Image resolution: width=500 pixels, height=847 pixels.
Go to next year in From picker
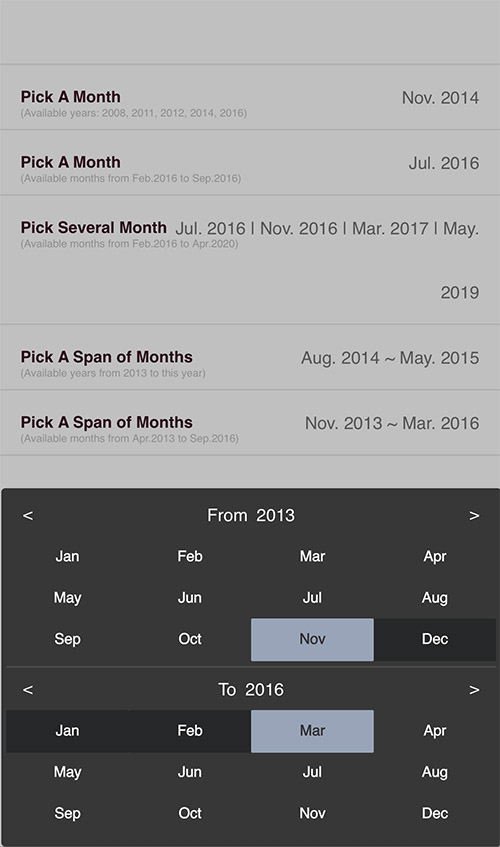tap(474, 516)
